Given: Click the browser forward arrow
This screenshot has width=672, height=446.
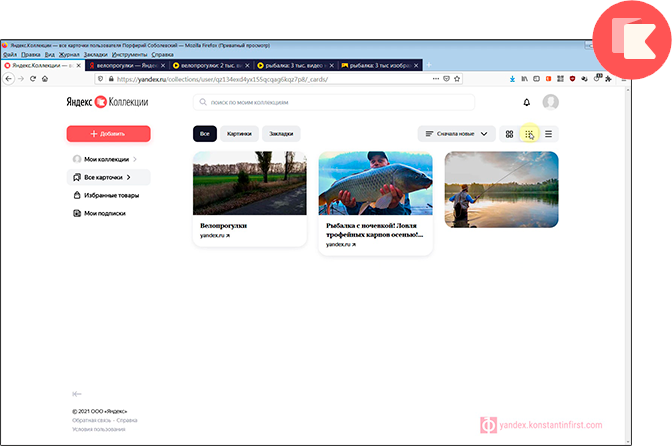Looking at the screenshot, I should (21, 79).
